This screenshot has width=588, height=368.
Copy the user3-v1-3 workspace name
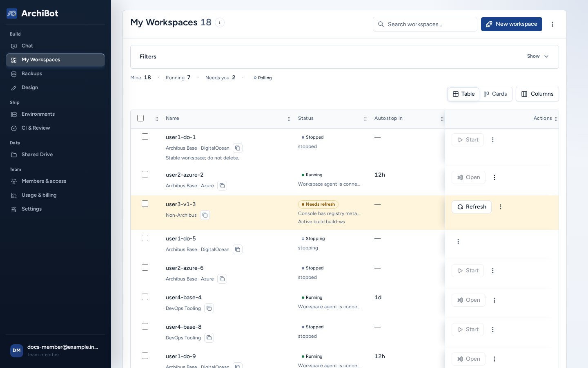coord(205,215)
